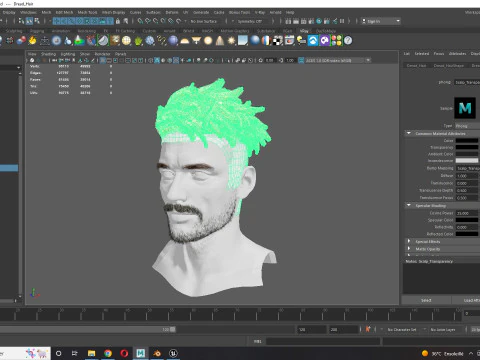The height and width of the screenshot is (360, 480).
Task: Toggle select by component type button
Action: 37,21
